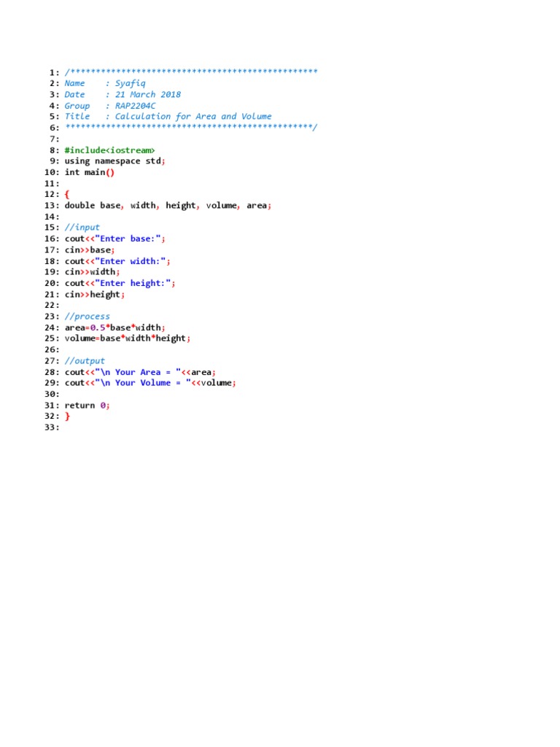Click the line number '33:'
The image size is (560, 747).
pos(52,427)
